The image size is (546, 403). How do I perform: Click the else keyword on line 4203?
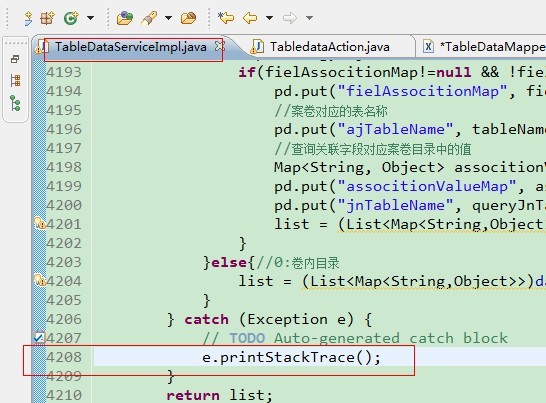[x=229, y=262]
